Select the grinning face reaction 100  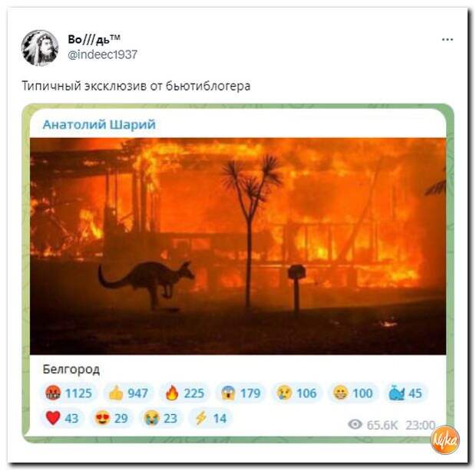point(352,393)
